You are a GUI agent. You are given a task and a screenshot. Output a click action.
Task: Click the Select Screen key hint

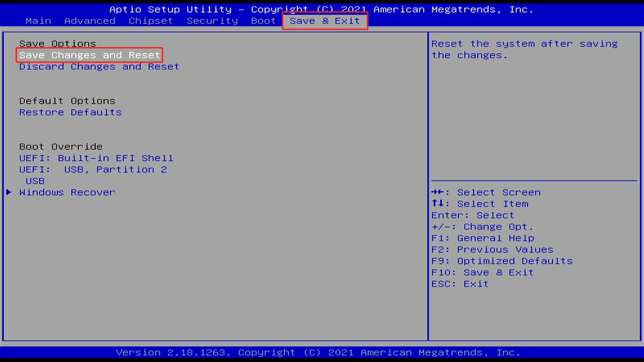click(486, 192)
